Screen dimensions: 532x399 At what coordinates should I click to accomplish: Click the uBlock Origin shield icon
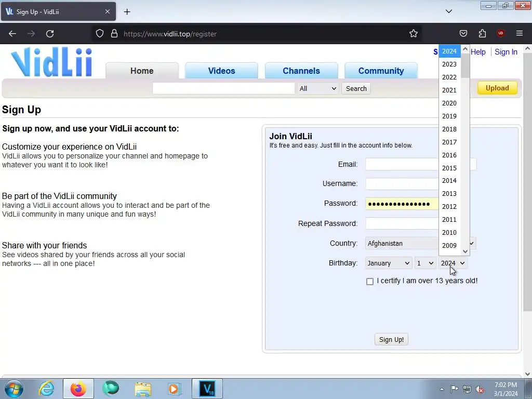500,33
